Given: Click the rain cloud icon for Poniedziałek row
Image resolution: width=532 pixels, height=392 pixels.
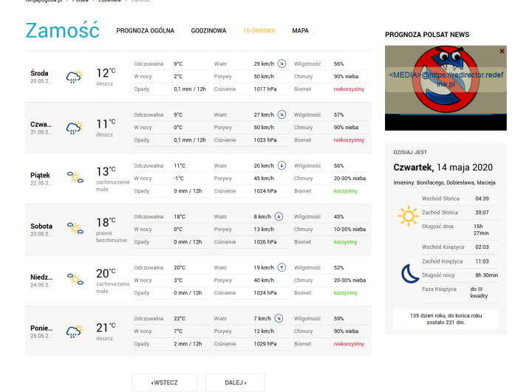Looking at the screenshot, I should [75, 331].
